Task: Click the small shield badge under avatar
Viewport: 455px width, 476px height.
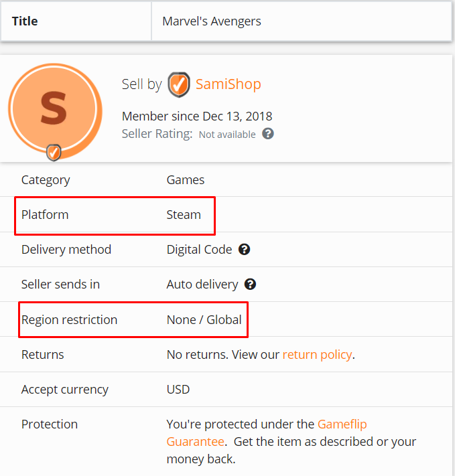Action: click(x=54, y=153)
